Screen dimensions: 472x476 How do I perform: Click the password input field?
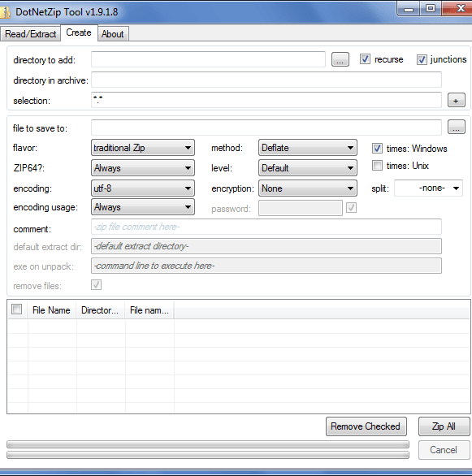[301, 208]
